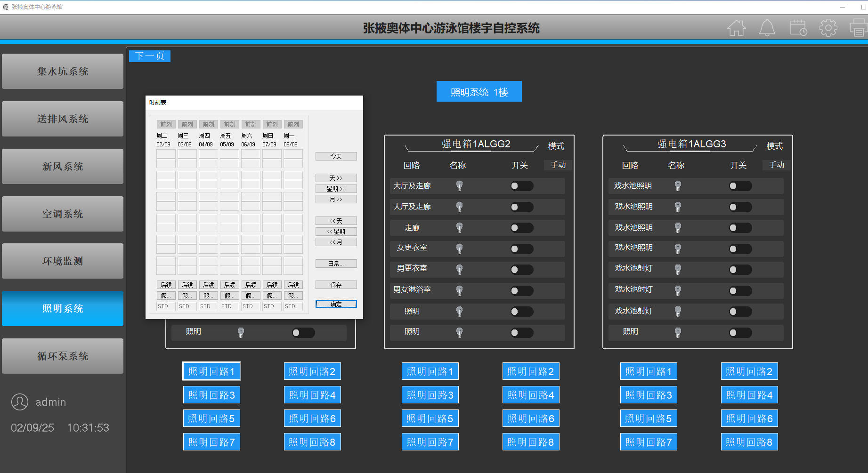This screenshot has width=868, height=473.
Task: Toggle the 女更衣室 lighting switch
Action: pos(522,249)
